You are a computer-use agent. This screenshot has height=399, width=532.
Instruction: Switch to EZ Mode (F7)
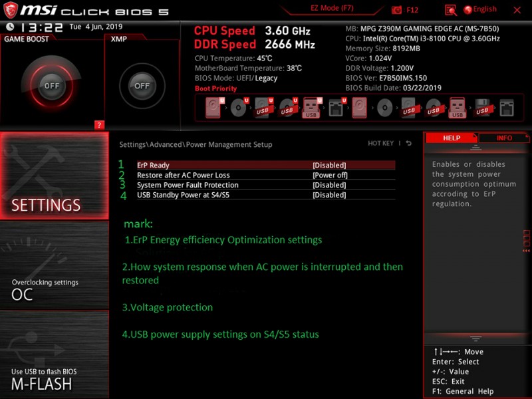tap(332, 8)
